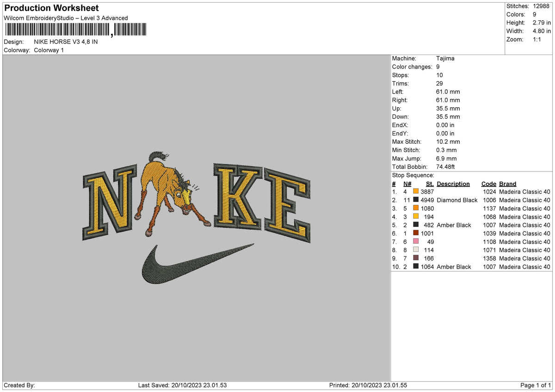Select the Amber Black swatch in stop 5

pyautogui.click(x=416, y=225)
